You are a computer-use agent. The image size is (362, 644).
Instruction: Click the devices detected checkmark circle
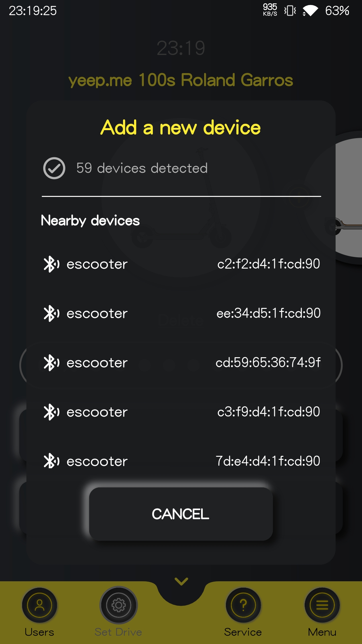(54, 168)
